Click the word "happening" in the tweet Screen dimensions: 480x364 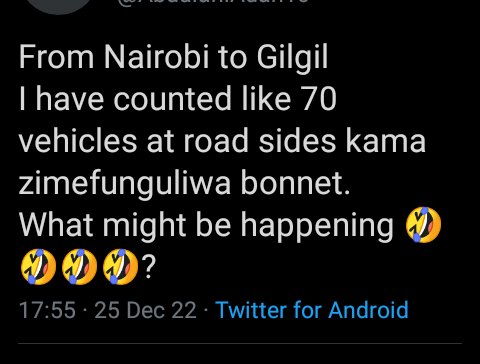click(317, 226)
